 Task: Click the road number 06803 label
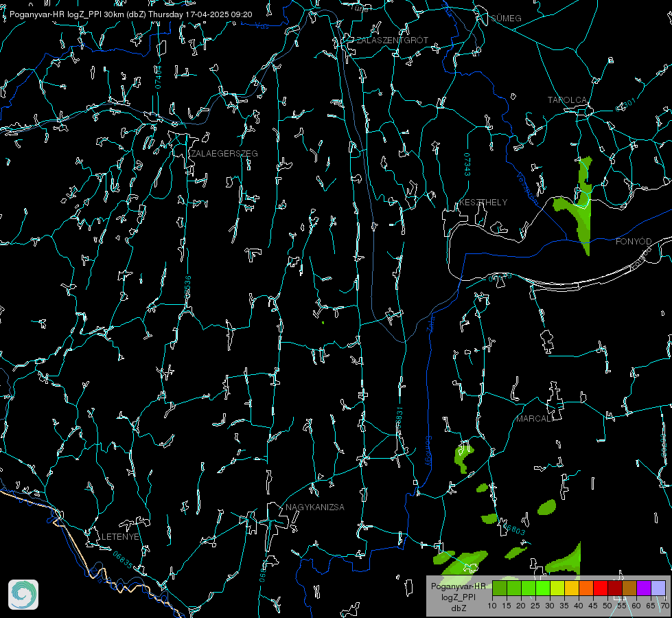[513, 529]
